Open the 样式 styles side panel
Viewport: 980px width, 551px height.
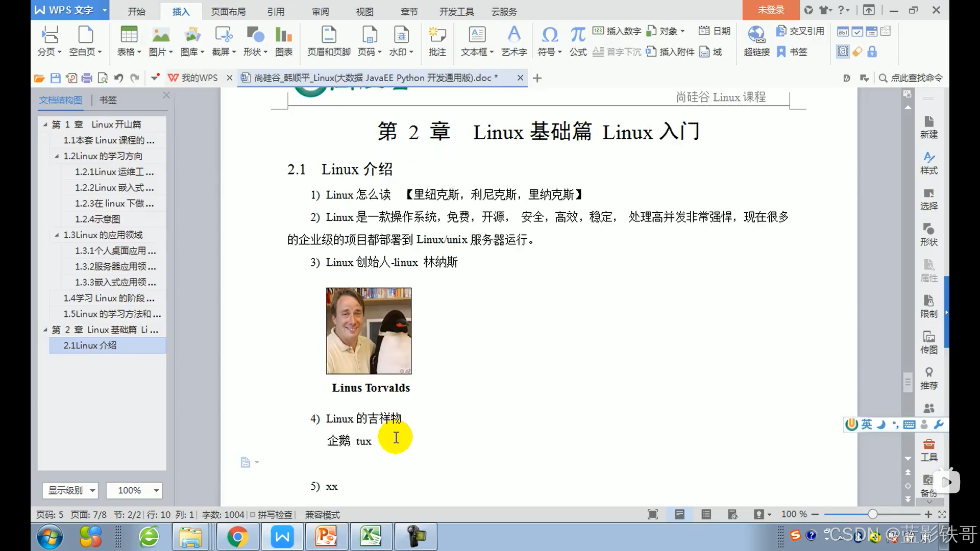coord(928,162)
